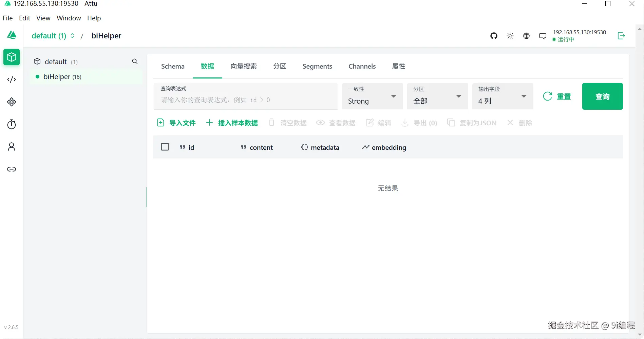644x339 pixels.
Task: Focus the 查询表达式 input field
Action: tap(246, 96)
